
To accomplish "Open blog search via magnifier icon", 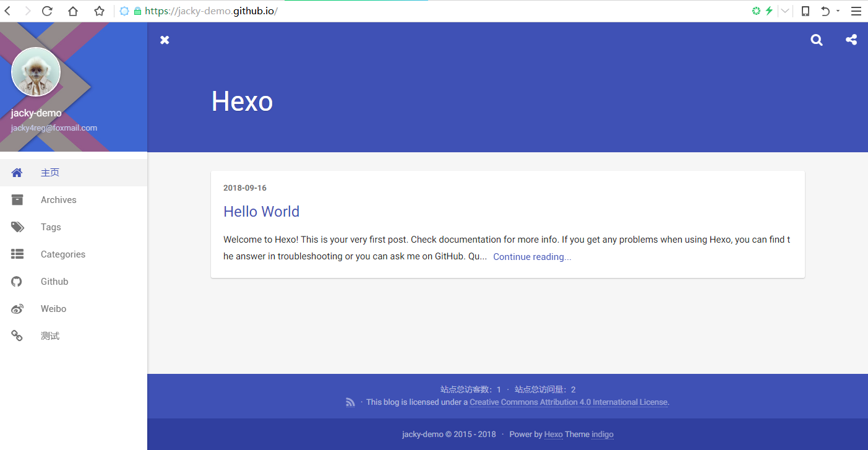I will [817, 40].
